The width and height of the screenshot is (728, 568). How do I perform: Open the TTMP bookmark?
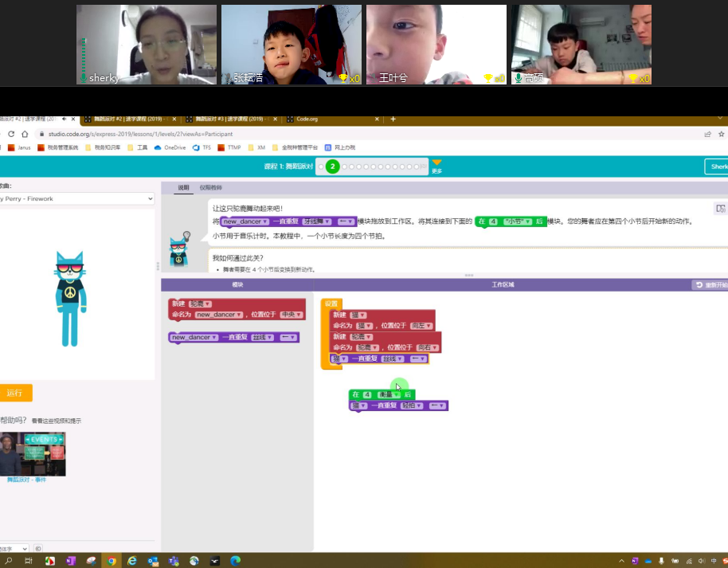[x=229, y=147]
